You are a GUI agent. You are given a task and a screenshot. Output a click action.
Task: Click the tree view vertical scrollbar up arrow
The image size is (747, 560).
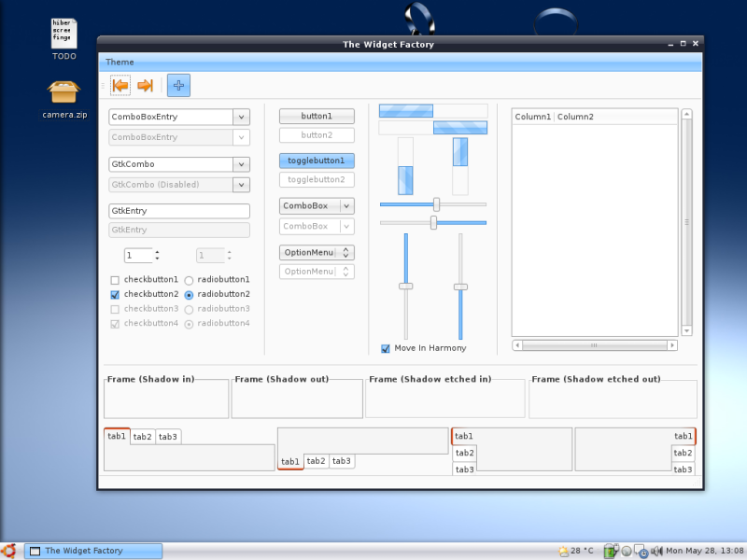[686, 114]
